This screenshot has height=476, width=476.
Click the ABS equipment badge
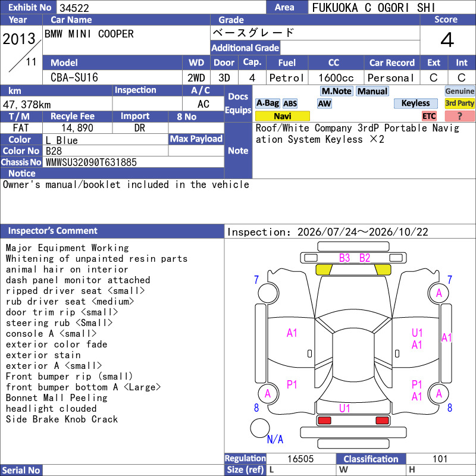click(290, 104)
